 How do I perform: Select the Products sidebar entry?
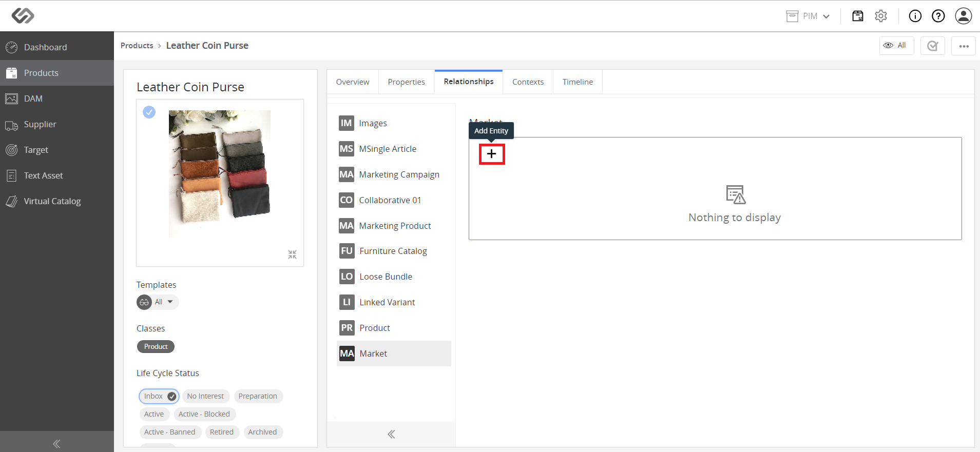[57, 73]
